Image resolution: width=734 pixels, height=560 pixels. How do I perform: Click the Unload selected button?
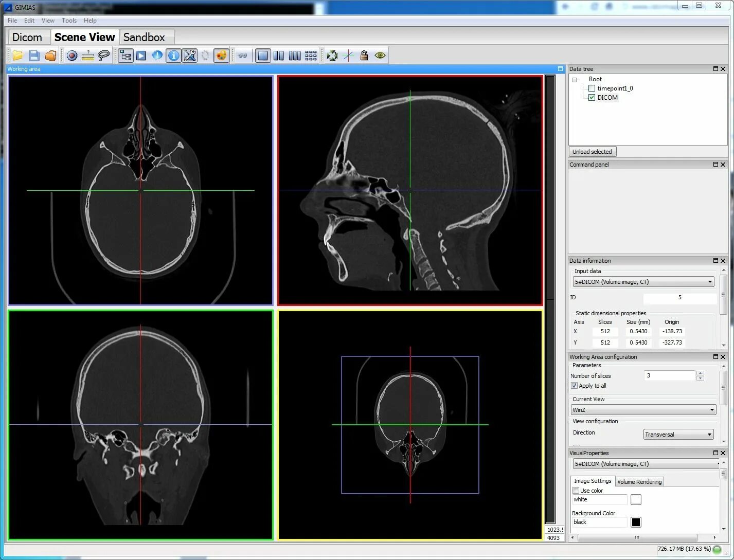[x=592, y=152]
